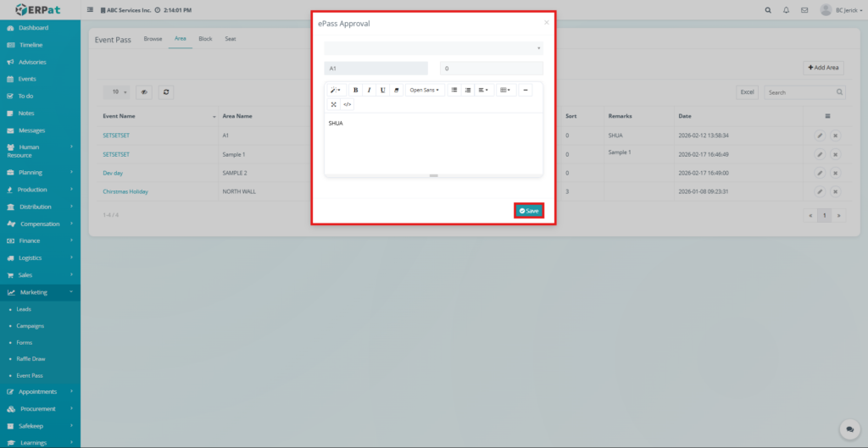Open Raffle Draw under Marketing
This screenshot has width=868, height=448.
point(31,359)
